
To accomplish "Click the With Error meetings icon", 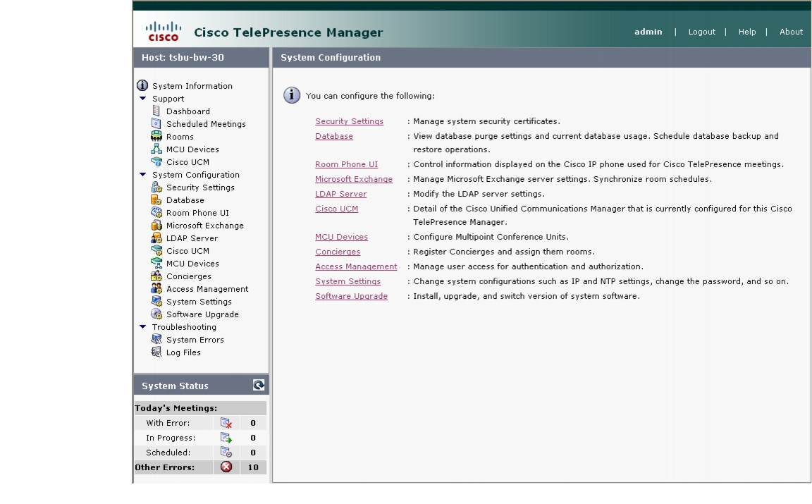I will click(x=226, y=423).
